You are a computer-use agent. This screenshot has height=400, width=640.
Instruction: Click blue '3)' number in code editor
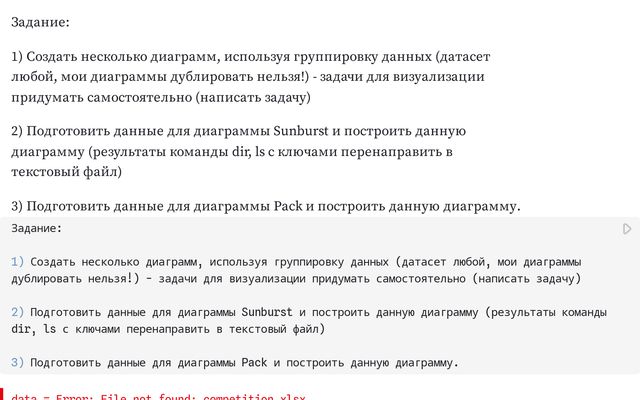(18, 362)
